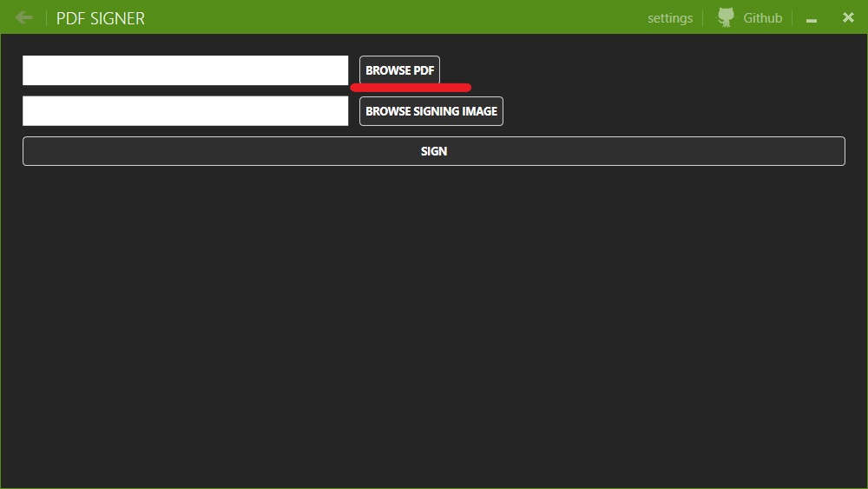Minimize the PDF Signer window
Viewport: 868px width, 489px height.
[x=812, y=20]
